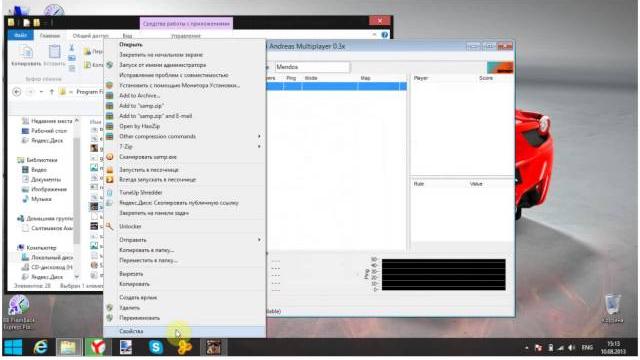Click the Explorer help question mark icon
Image resolution: width=640 pixels, height=360 pixels.
click(384, 35)
